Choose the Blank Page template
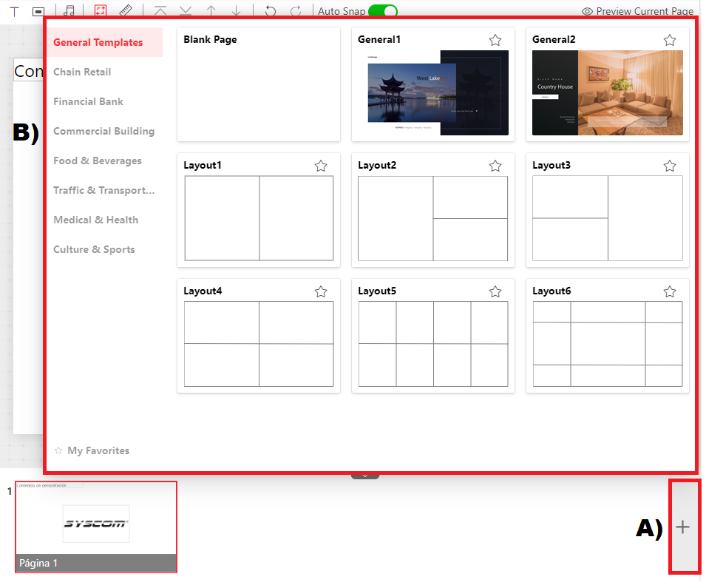The height and width of the screenshot is (588, 706). pos(259,84)
